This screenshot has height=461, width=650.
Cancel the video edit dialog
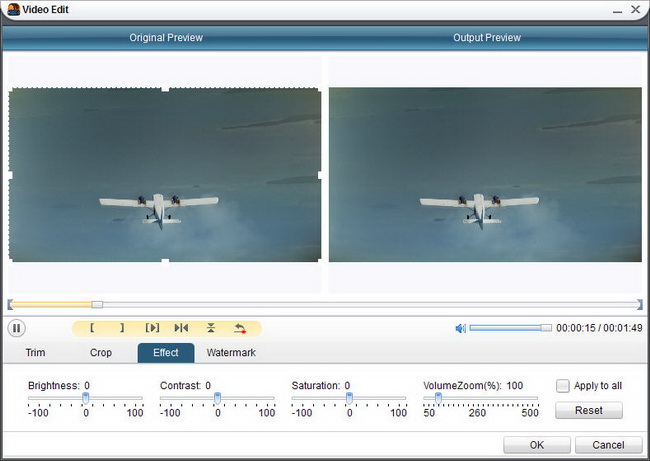point(608,445)
